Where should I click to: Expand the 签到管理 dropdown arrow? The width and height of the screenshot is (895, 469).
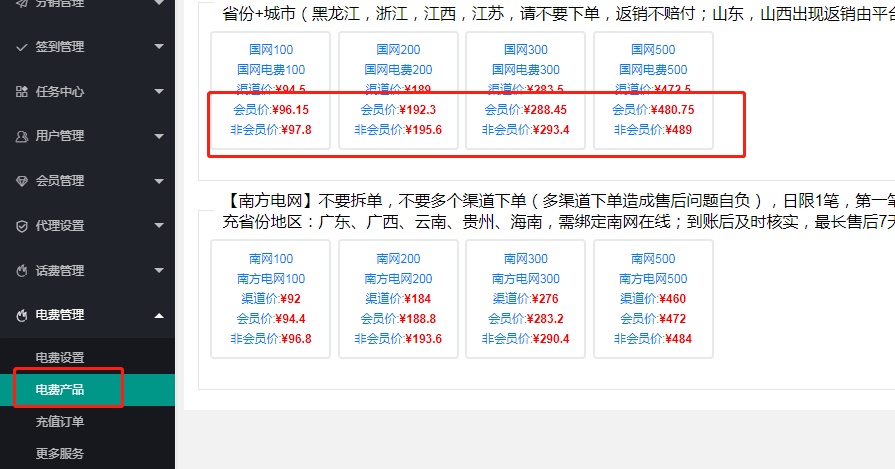(159, 47)
